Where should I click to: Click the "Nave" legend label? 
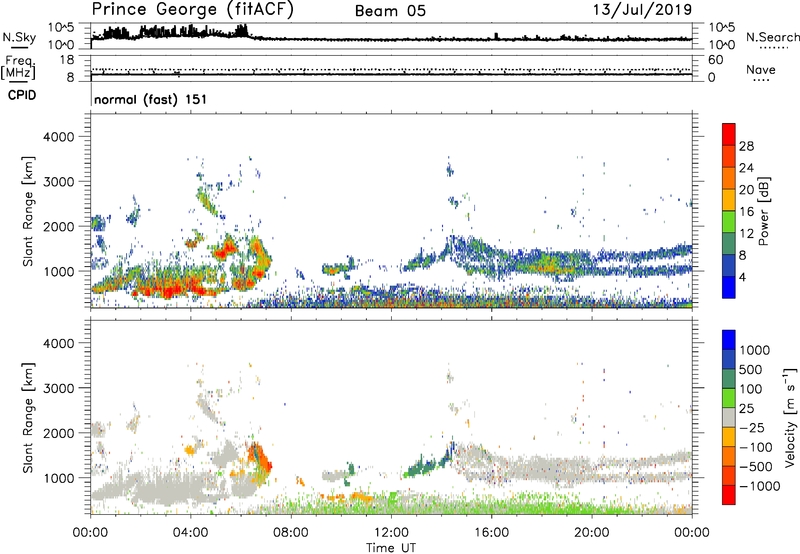[x=761, y=69]
